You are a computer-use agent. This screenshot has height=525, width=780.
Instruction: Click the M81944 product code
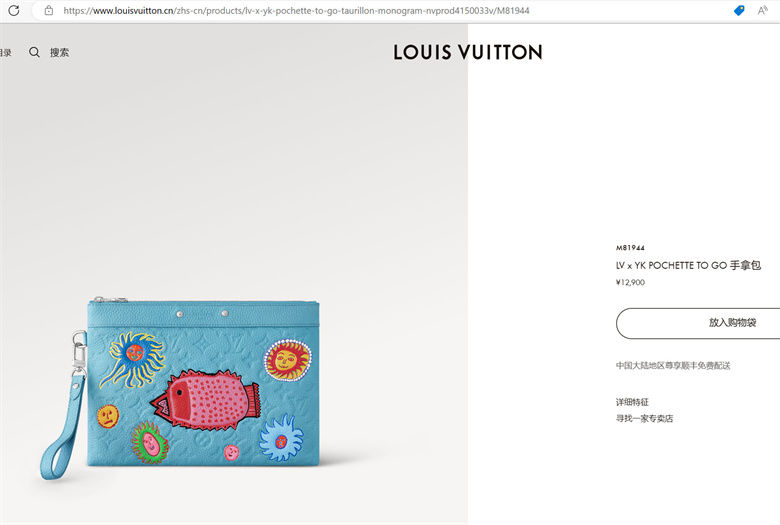click(x=630, y=248)
